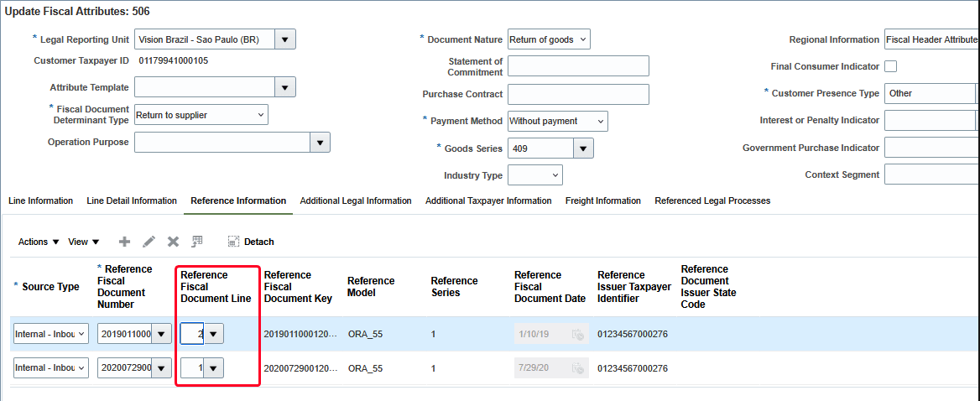
Task: Open Reference Fiscal Document Line dropdown in first row
Action: 215,334
